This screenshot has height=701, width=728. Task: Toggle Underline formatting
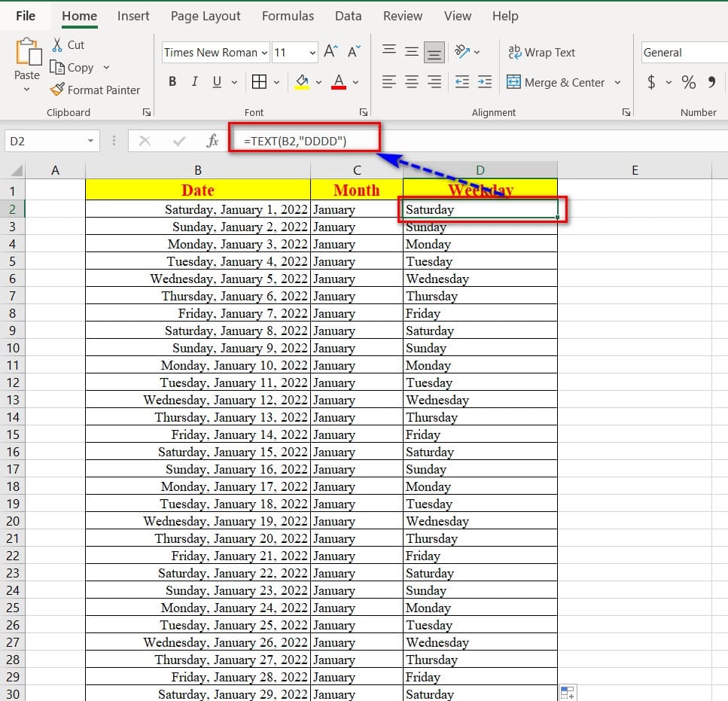[217, 82]
